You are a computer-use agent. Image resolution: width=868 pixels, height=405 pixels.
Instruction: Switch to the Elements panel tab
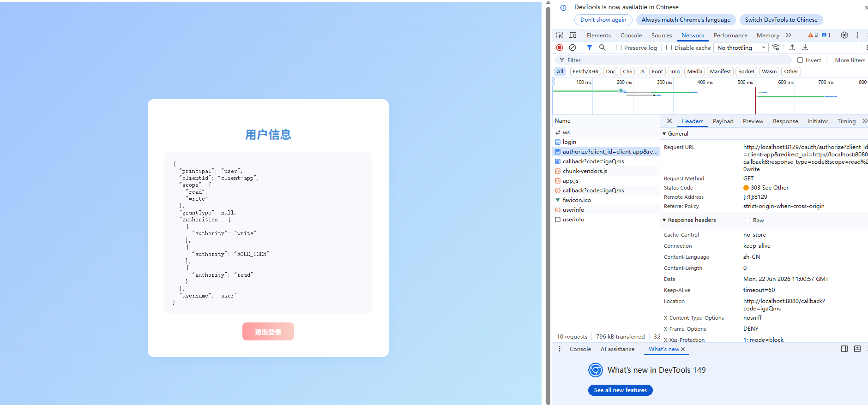[599, 35]
